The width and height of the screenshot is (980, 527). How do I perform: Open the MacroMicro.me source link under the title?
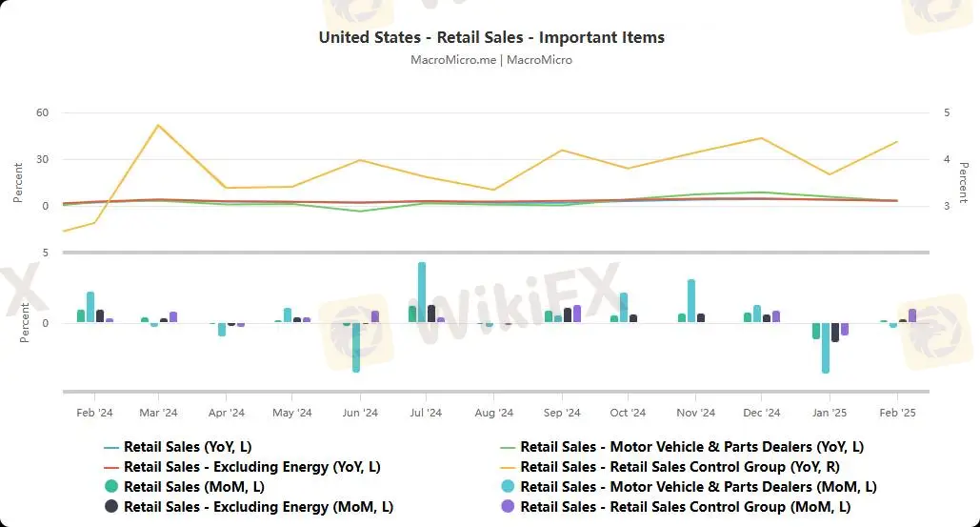pyautogui.click(x=451, y=60)
